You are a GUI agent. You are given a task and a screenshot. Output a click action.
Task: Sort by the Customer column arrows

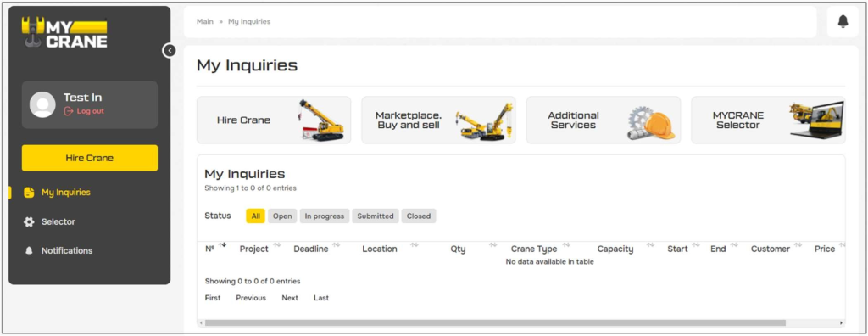click(x=798, y=244)
